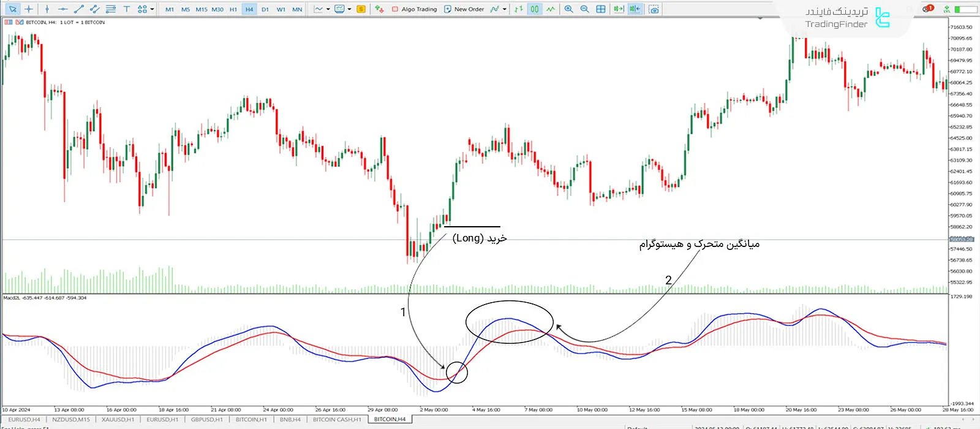Open the EURUSD,H1 chart tab
This screenshot has width=980, height=429.
162,420
